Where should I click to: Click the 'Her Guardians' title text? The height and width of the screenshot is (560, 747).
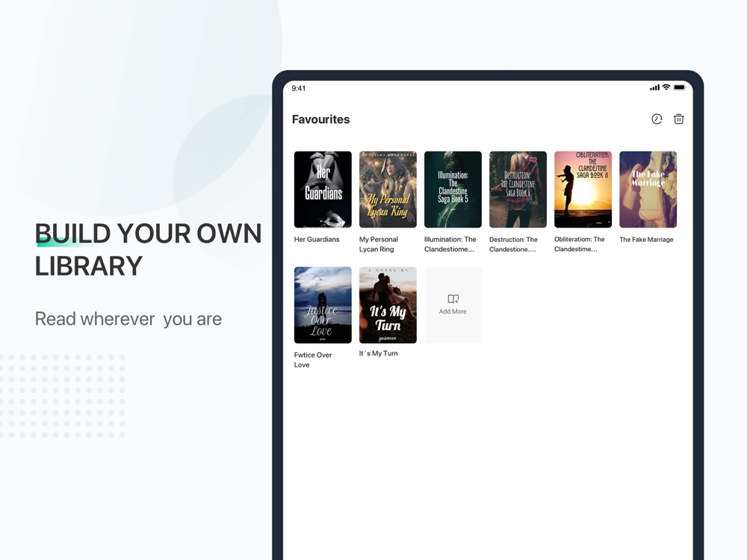click(x=317, y=240)
